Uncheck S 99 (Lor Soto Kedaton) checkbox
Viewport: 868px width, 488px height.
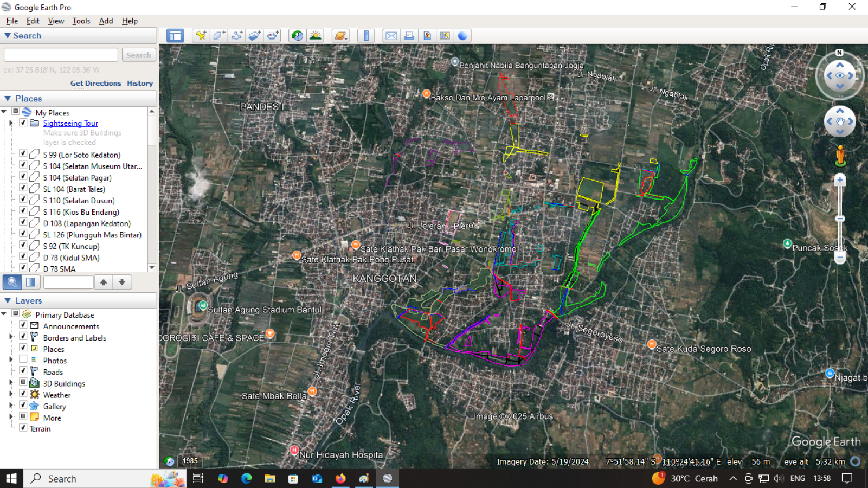tap(23, 153)
